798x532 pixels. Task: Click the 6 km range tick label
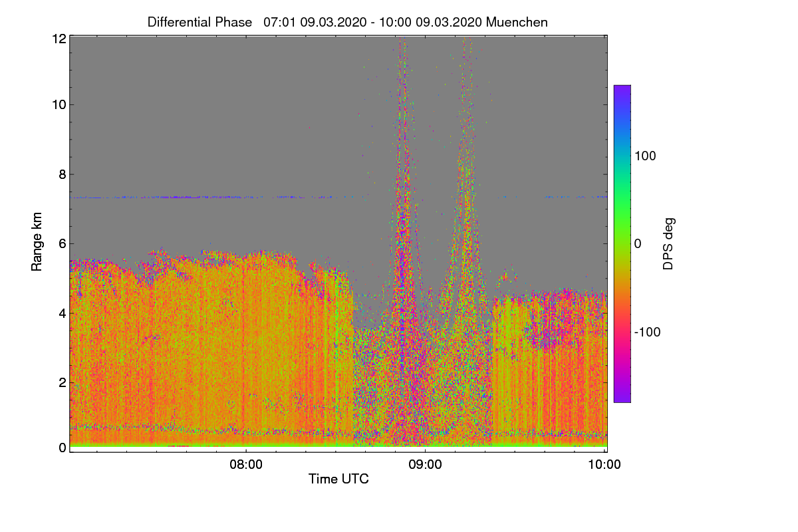pyautogui.click(x=63, y=244)
